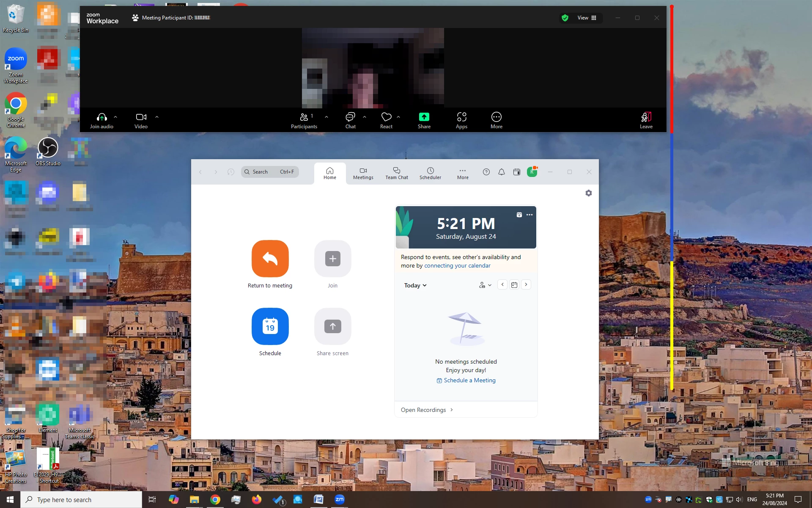Expand the audio options chevron

point(115,117)
